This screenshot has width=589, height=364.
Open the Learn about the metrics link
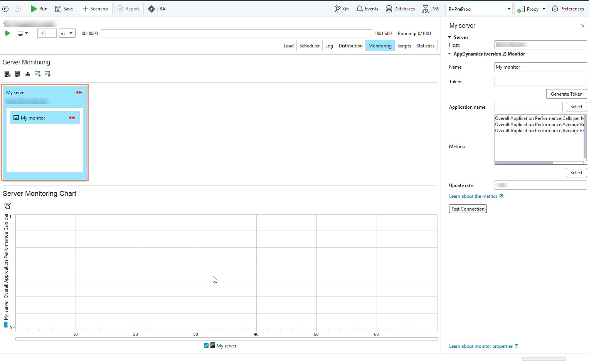pos(473,196)
